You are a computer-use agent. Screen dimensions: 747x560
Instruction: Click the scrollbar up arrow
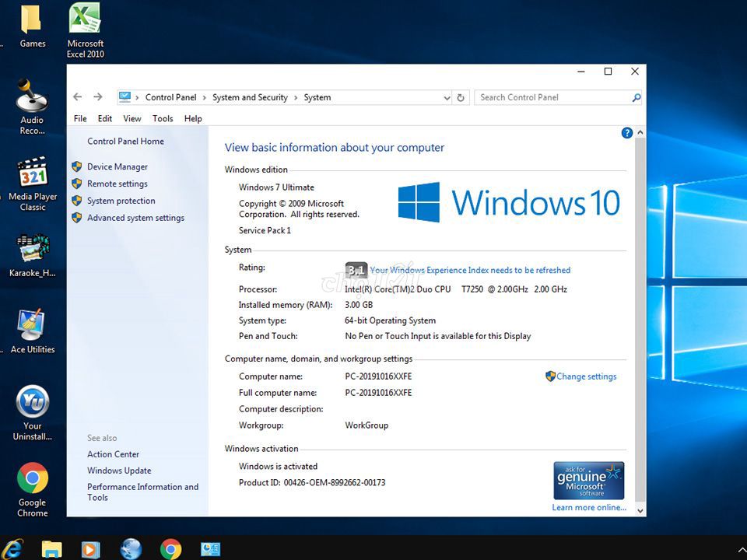[x=640, y=132]
